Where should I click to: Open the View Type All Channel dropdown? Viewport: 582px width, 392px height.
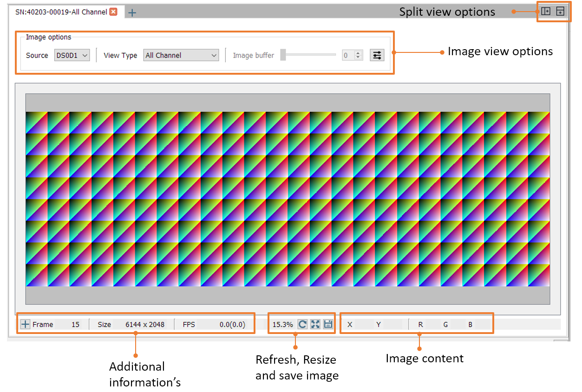pyautogui.click(x=181, y=55)
